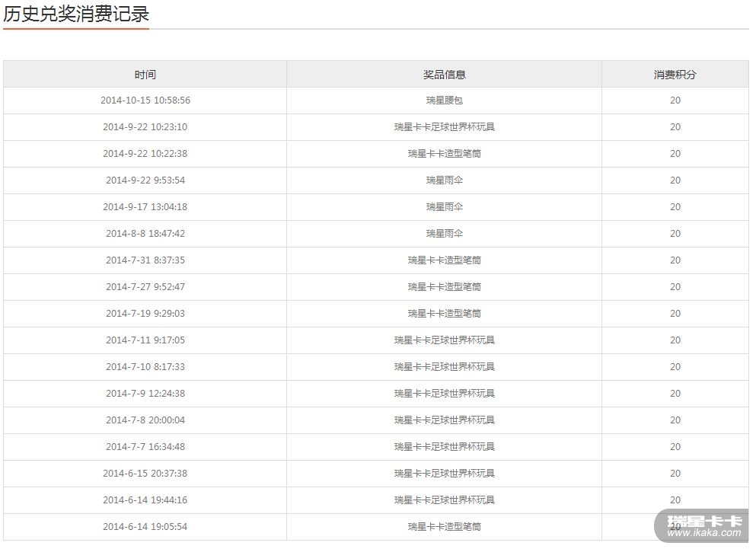756x549 pixels.
Task: Click 瑞星卡卡足球世界杯玩具 in the 2014-6-14 19:44:16 row
Action: 444,500
